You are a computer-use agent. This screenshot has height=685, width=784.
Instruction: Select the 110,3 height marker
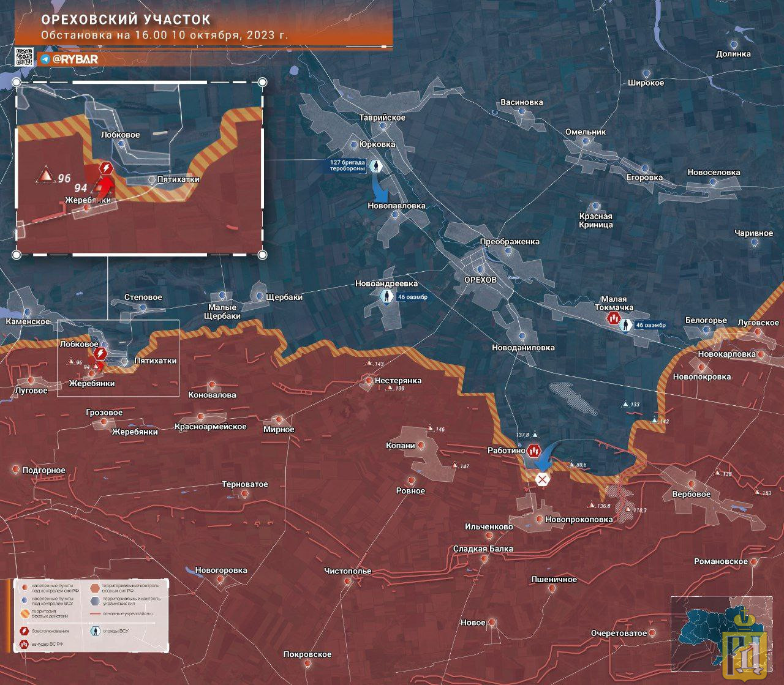click(628, 509)
